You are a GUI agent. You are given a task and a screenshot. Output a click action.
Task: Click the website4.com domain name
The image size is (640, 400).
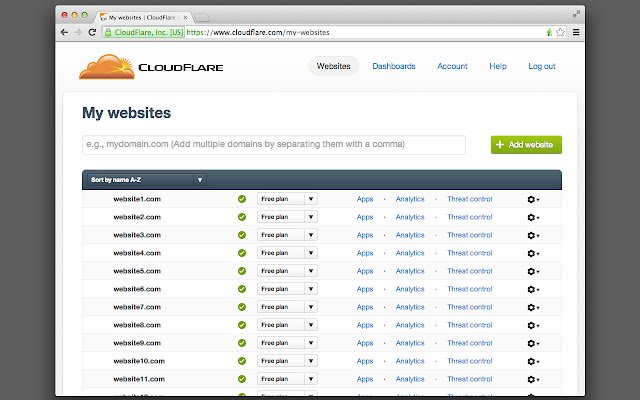tap(137, 253)
